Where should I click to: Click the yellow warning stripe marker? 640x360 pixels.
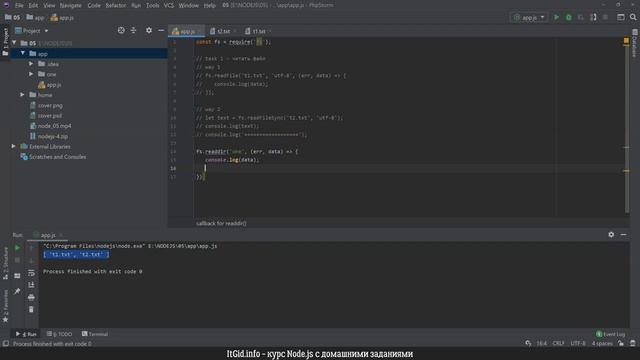tap(626, 171)
